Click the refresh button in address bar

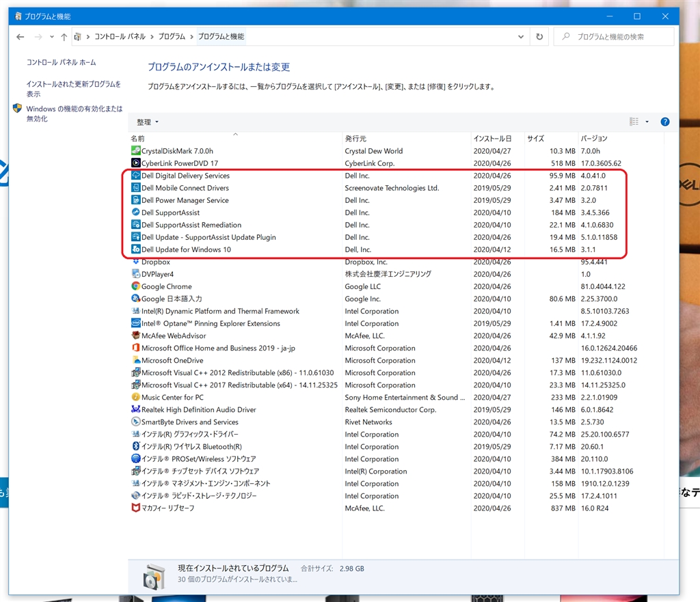[x=539, y=37]
